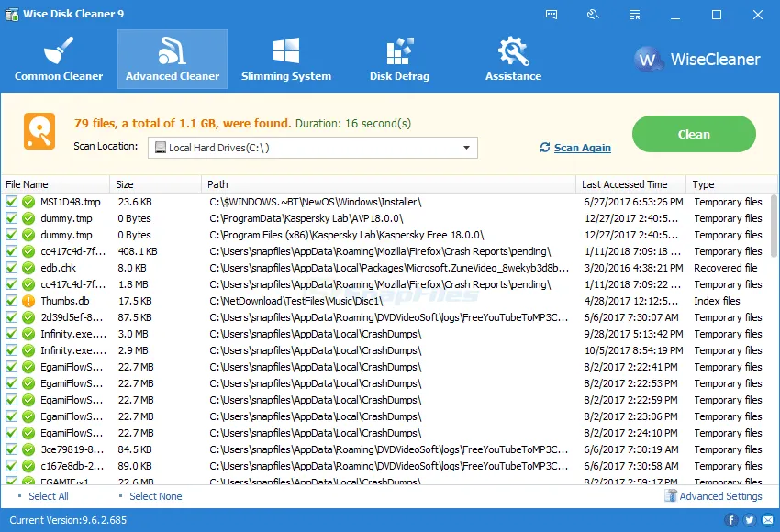Go to Disk Defrag tab

[399, 60]
